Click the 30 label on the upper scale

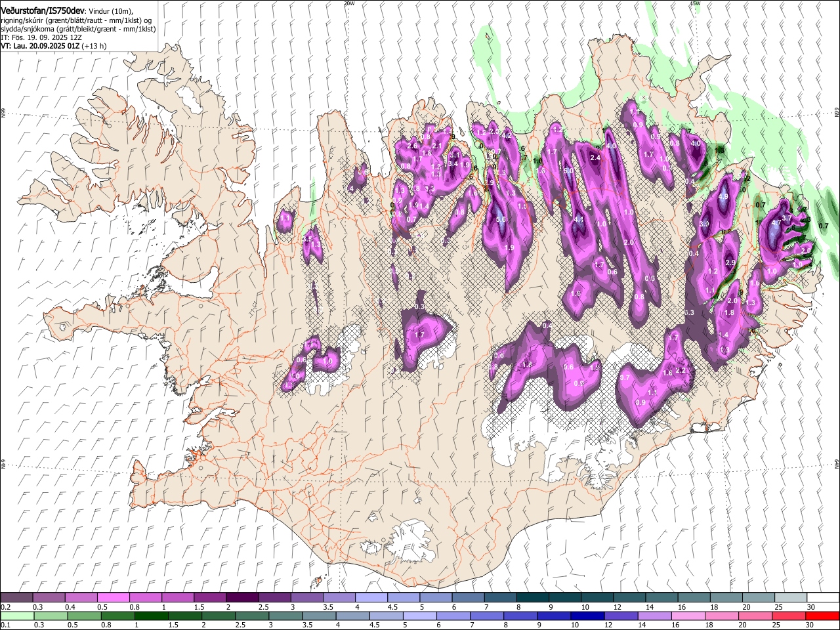pyautogui.click(x=810, y=607)
